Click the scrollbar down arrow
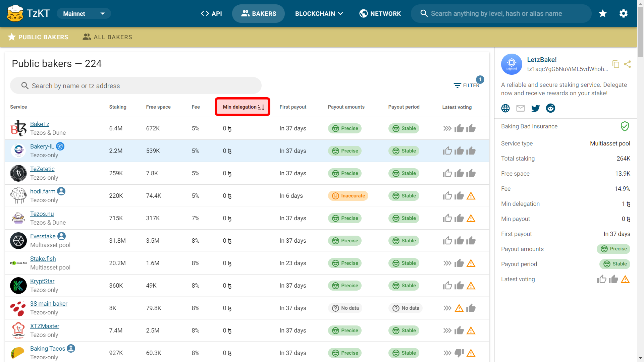Viewport: 644px width, 362px height. click(x=640, y=359)
